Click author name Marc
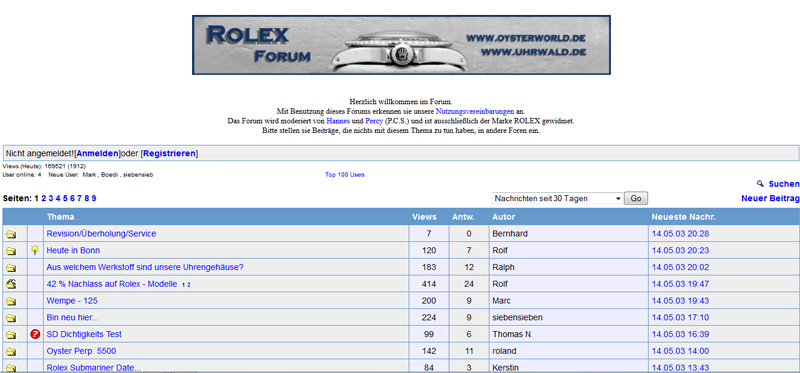The width and height of the screenshot is (800, 373). (x=502, y=301)
